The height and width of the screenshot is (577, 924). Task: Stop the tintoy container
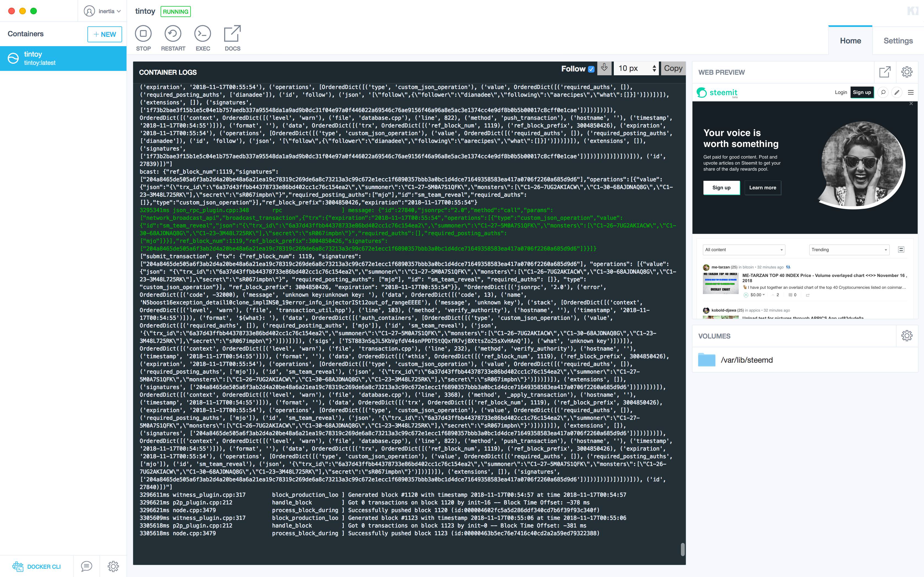pyautogui.click(x=143, y=34)
